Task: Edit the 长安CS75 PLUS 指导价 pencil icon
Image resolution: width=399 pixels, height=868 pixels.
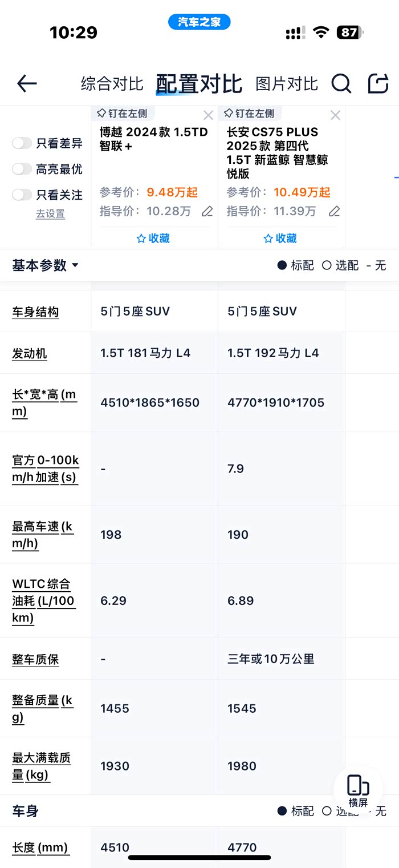Action: pyautogui.click(x=334, y=211)
